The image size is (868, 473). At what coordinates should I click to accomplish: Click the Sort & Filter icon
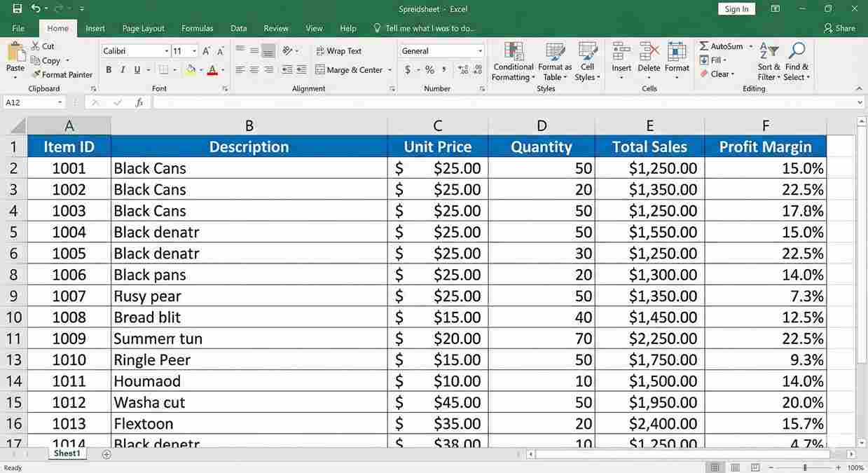(769, 53)
